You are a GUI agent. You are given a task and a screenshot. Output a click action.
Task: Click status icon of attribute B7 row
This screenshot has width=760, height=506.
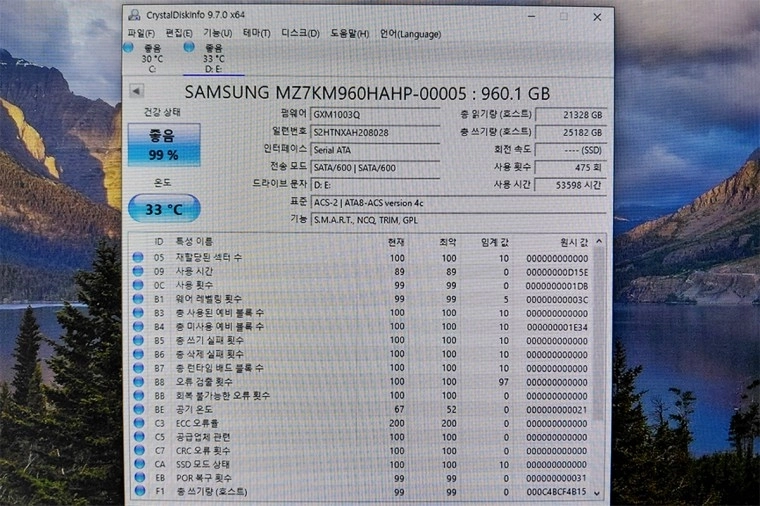pyautogui.click(x=139, y=368)
